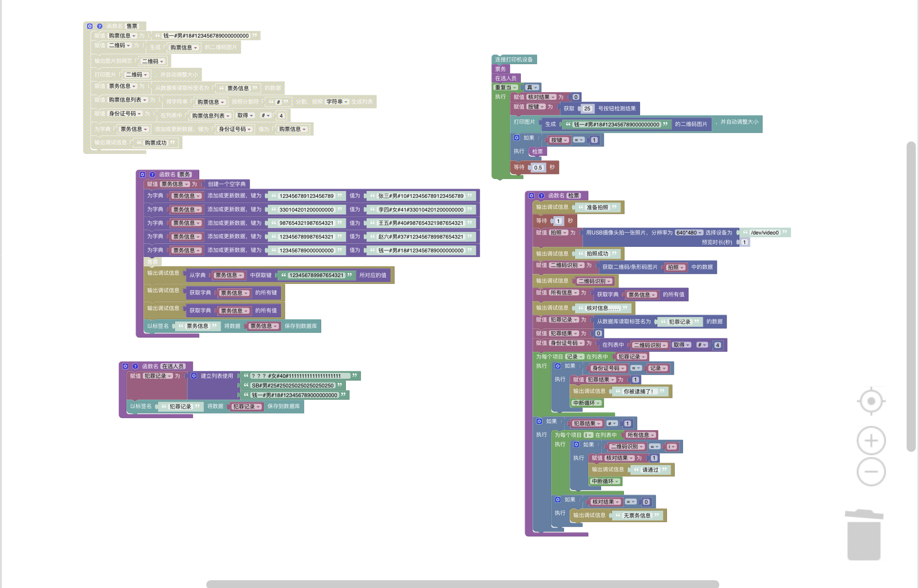Open the 按键 variable dropdown in 如果 condition

click(560, 140)
